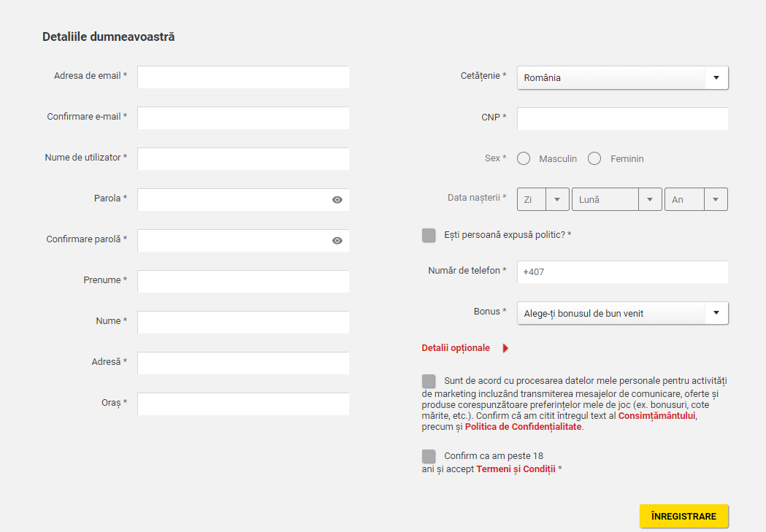Focus the Adresa de email field
The image size is (766, 532).
coord(243,77)
